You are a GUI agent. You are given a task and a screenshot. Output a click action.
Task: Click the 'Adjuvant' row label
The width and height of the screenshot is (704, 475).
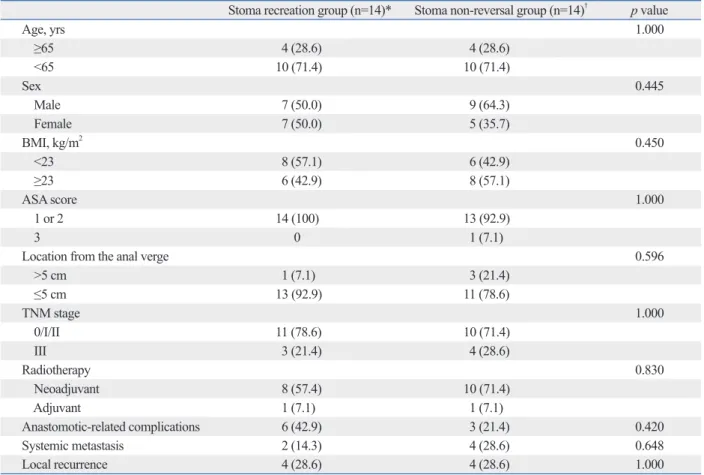(x=57, y=408)
